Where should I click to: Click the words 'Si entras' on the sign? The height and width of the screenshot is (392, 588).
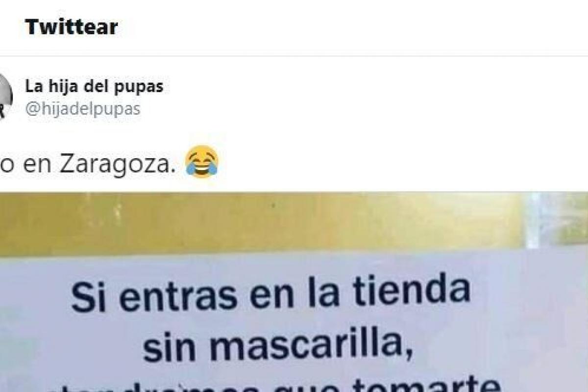(x=150, y=295)
